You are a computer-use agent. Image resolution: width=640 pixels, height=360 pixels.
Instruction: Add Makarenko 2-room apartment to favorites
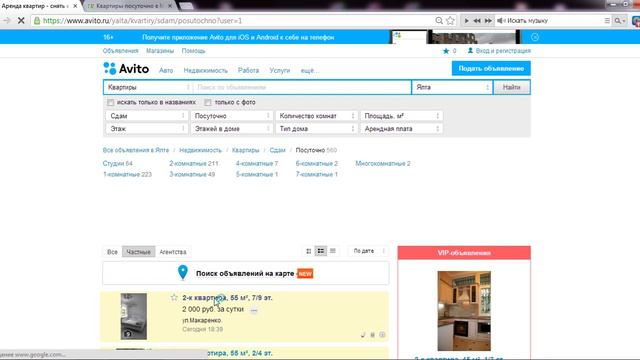[174, 298]
